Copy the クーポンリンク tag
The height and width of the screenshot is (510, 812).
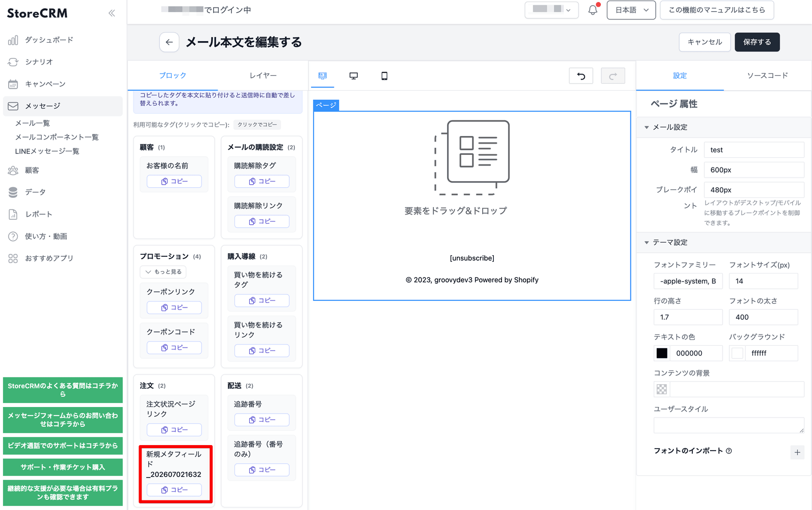(174, 308)
